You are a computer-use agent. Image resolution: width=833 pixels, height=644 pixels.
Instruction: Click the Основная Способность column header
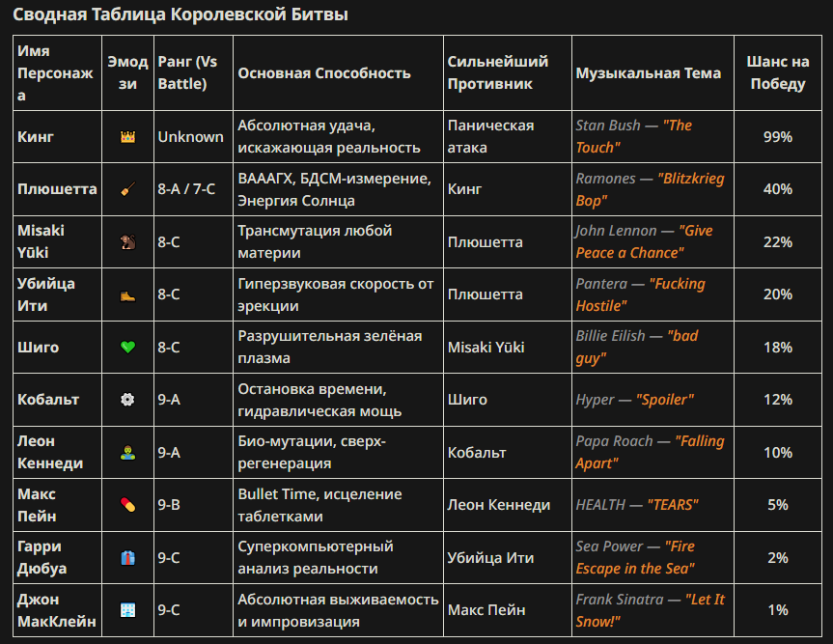(324, 72)
